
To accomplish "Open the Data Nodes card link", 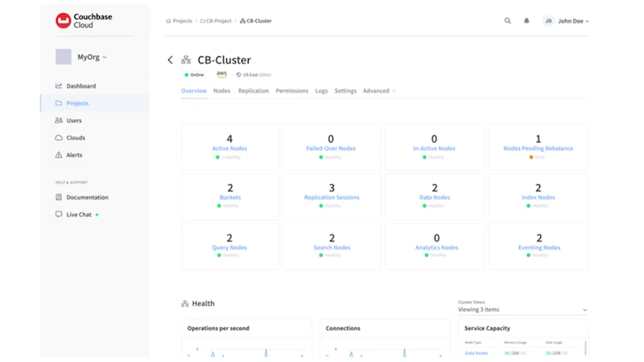I will [435, 197].
